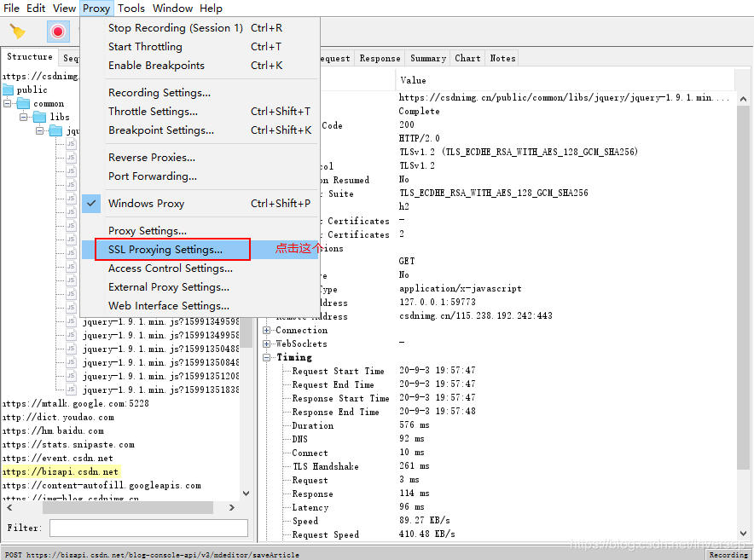Screen dimensions: 754x560
Task: Click JS file icon for jquery js?15991351838
Action: 71,390
